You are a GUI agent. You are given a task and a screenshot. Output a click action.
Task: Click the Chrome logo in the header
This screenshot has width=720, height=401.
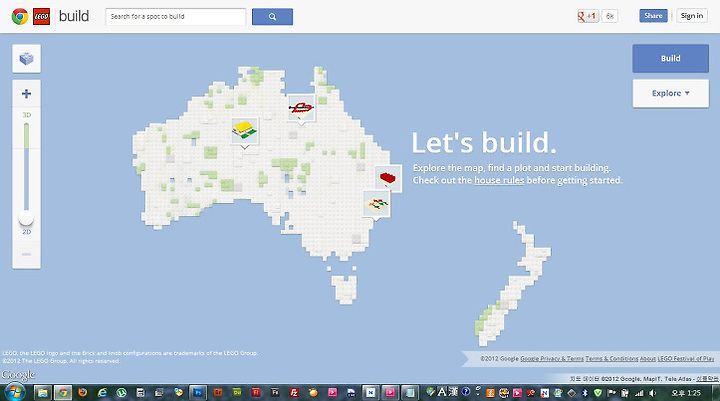coord(20,17)
